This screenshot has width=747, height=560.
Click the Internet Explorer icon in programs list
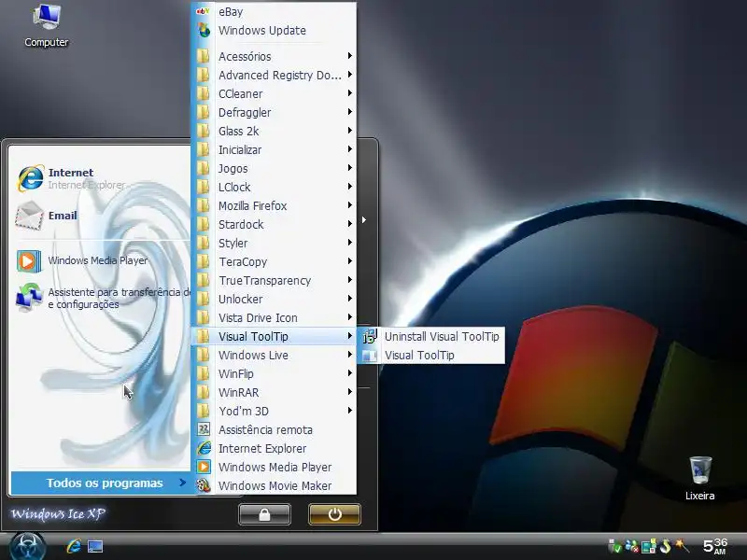point(204,449)
